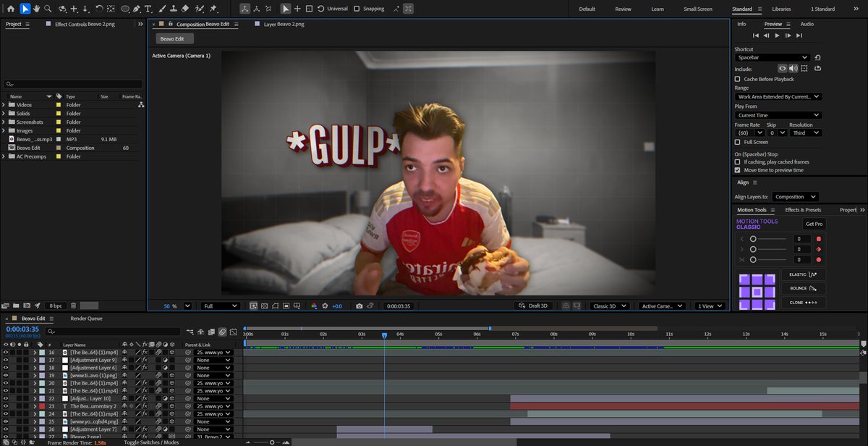Select the Clone Stamp tool
This screenshot has width=868, height=446.
coord(174,9)
